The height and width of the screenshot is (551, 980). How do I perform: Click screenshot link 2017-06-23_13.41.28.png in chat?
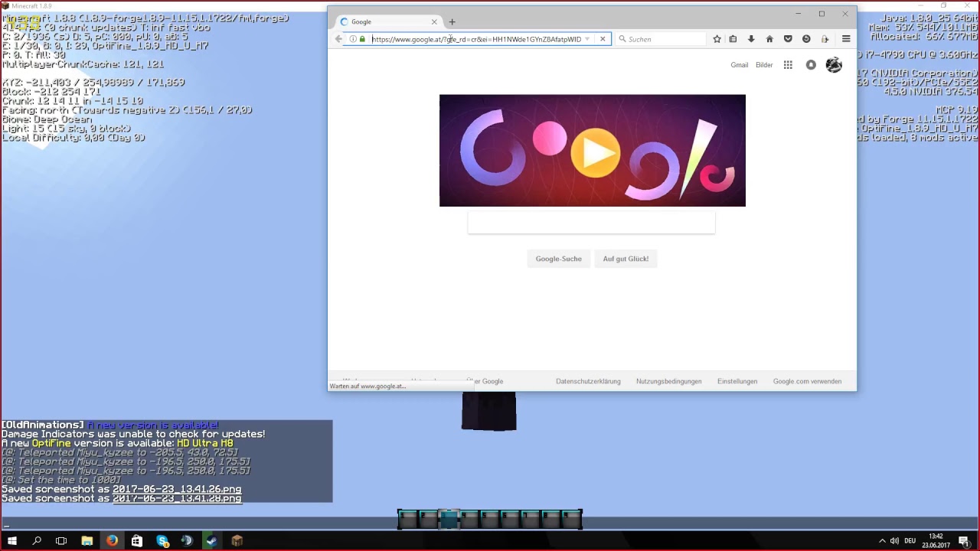coord(177,498)
